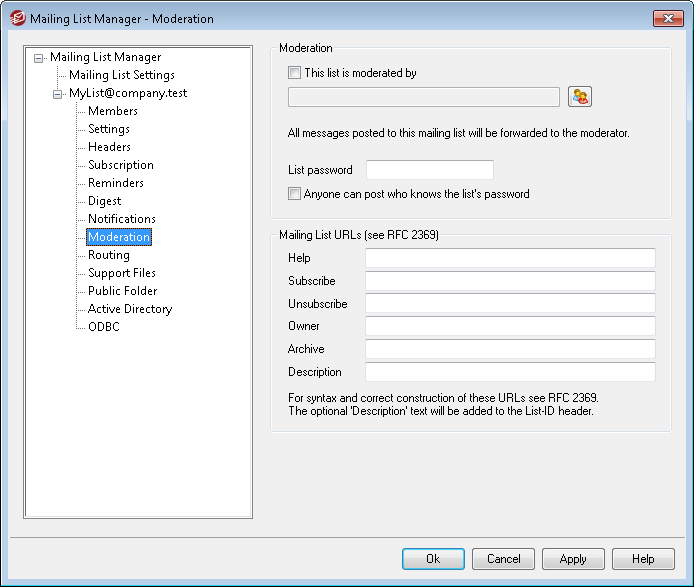Screen dimensions: 694x587
Task: Open the Subscription settings page
Action: point(120,165)
